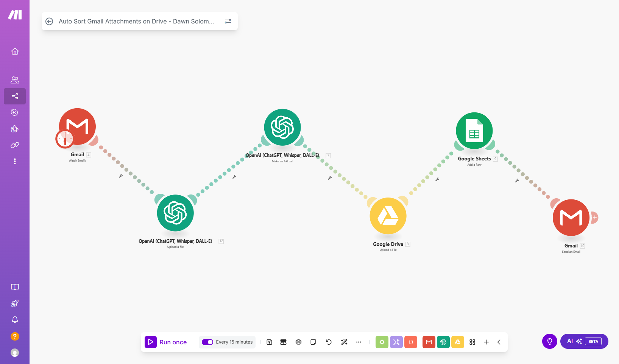Viewport: 619px width, 364px height.
Task: Select the OpenAI Upload a file module
Action: [x=175, y=213]
